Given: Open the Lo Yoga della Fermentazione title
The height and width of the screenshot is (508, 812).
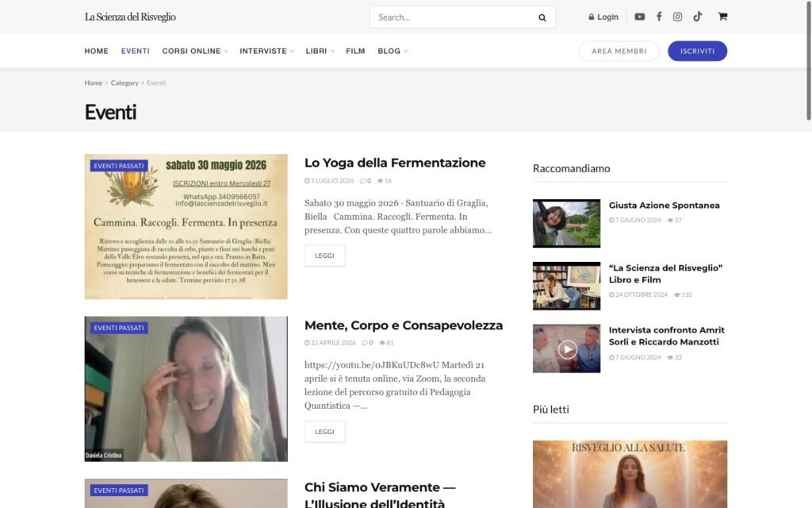Looking at the screenshot, I should (x=395, y=163).
